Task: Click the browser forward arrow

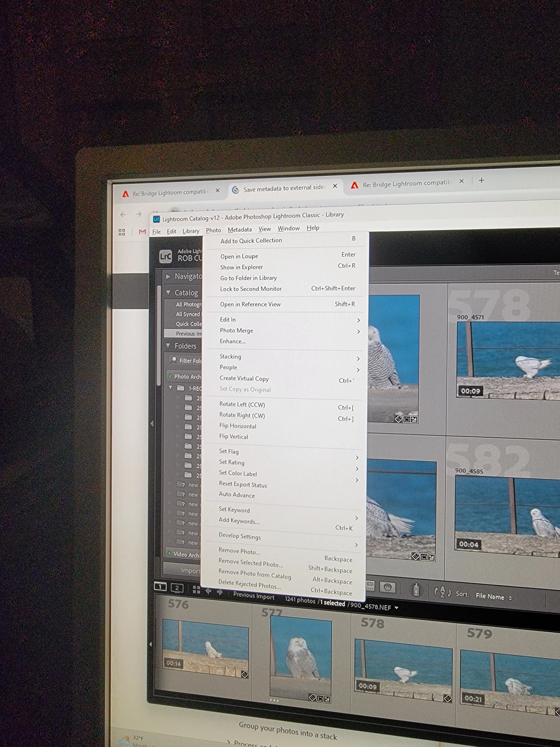Action: click(x=139, y=214)
